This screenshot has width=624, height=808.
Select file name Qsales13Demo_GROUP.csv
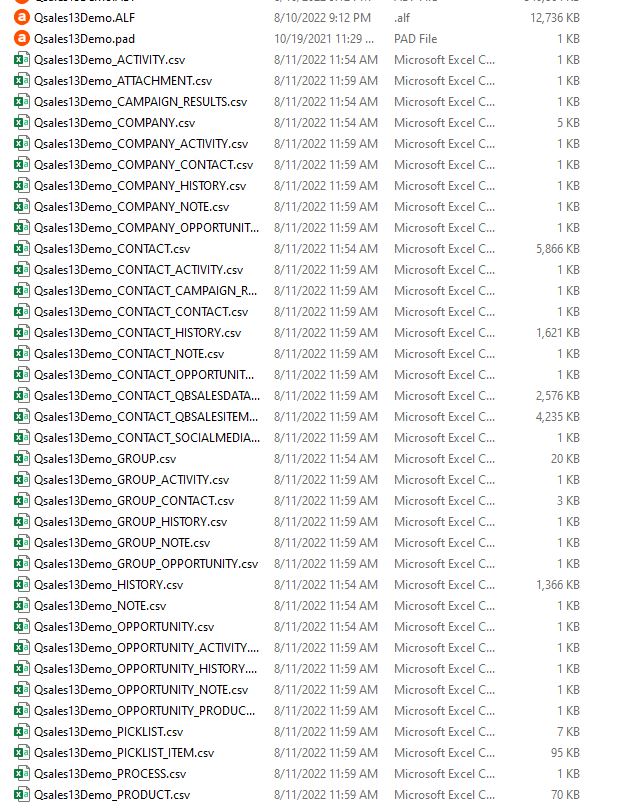[x=105, y=459]
